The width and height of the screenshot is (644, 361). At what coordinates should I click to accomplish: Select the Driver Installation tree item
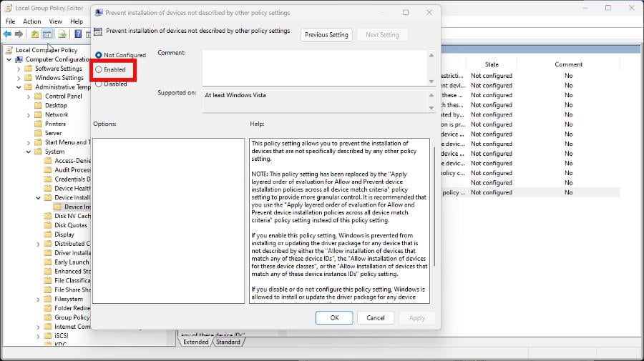pos(72,253)
